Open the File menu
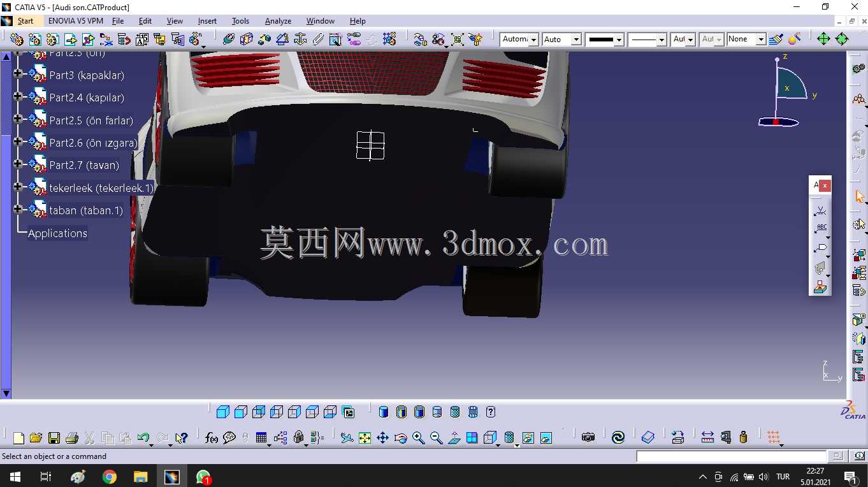The width and height of the screenshot is (868, 487). pyautogui.click(x=118, y=21)
